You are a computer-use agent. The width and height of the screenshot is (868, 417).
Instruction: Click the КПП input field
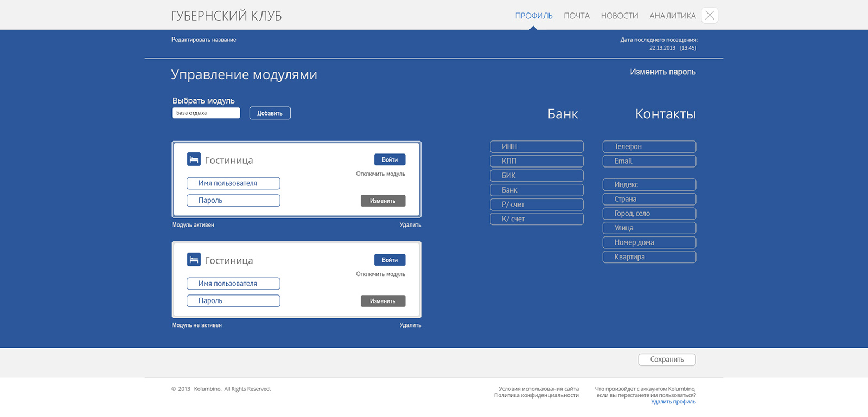[537, 161]
